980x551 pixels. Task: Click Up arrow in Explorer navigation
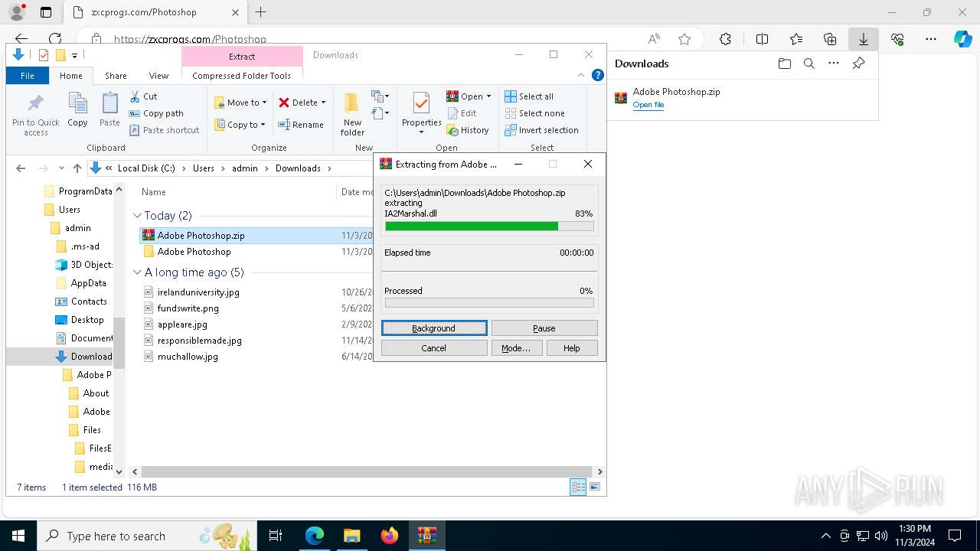77,168
